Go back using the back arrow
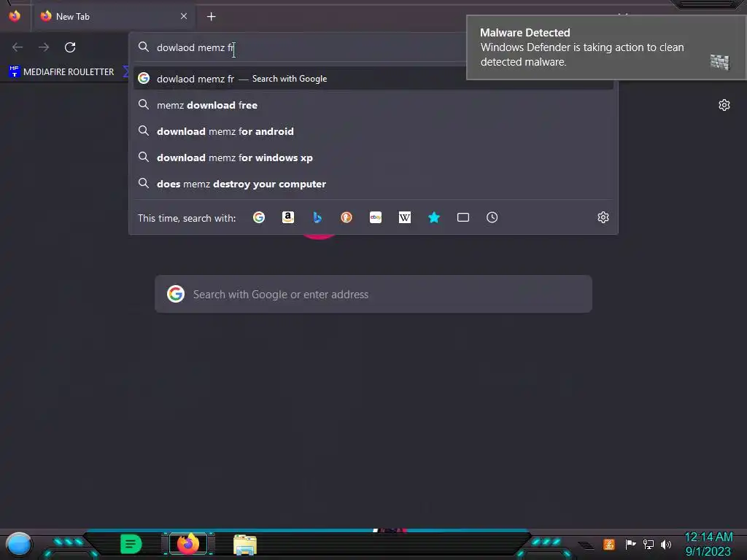This screenshot has height=560, width=747. 18,47
